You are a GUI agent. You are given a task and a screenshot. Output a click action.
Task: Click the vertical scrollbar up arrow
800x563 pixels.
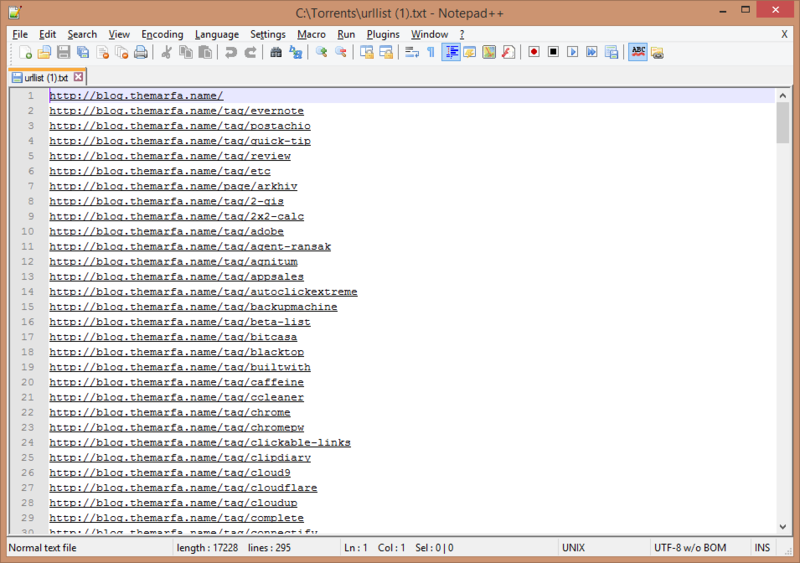click(x=783, y=95)
